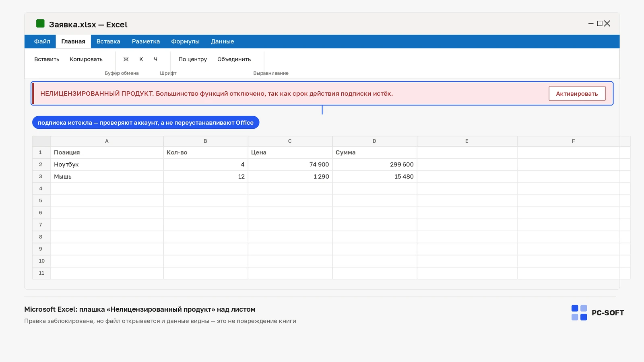Click the Вставить button

47,59
